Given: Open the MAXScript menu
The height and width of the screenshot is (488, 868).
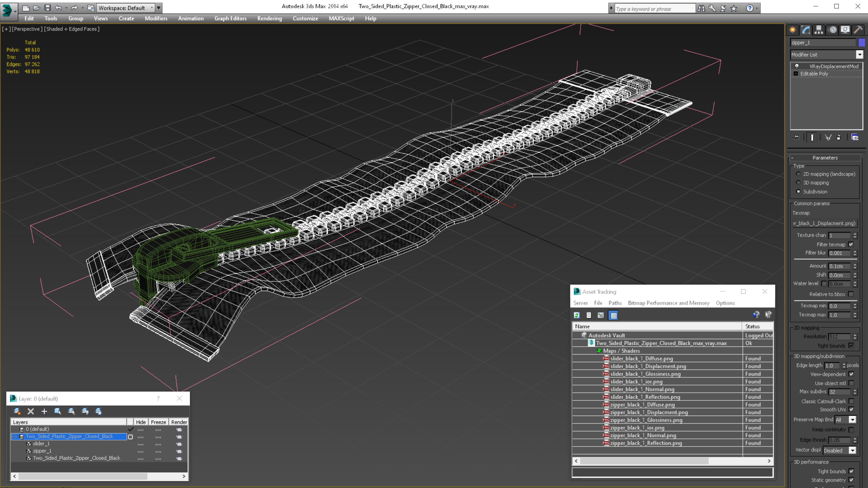Looking at the screenshot, I should coord(341,18).
